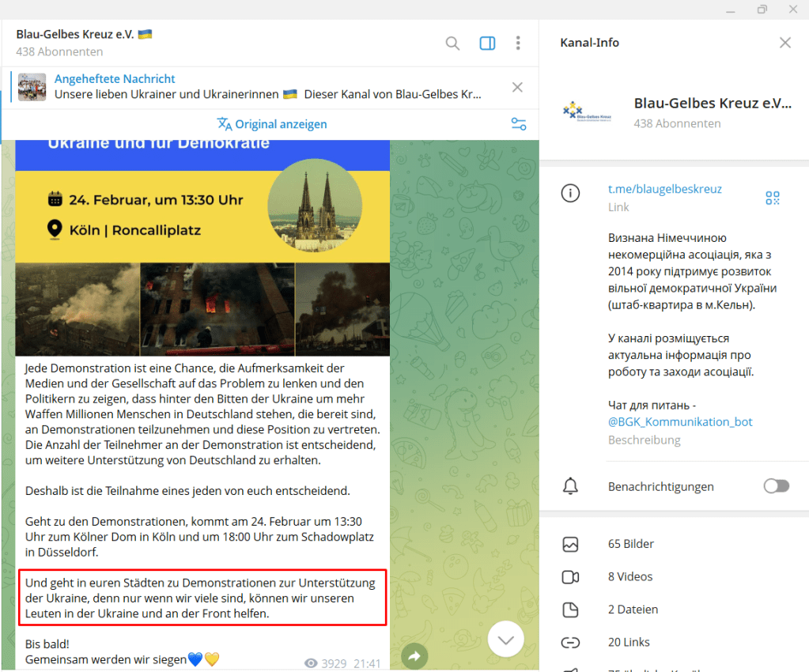Toggle the Benachrichtigungen switch
The height and width of the screenshot is (672, 809).
click(776, 486)
